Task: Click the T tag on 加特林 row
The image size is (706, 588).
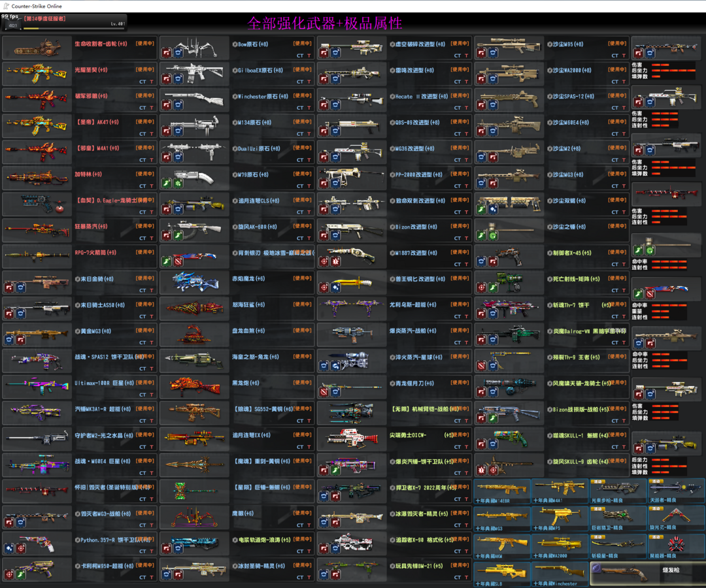Action: [x=152, y=186]
